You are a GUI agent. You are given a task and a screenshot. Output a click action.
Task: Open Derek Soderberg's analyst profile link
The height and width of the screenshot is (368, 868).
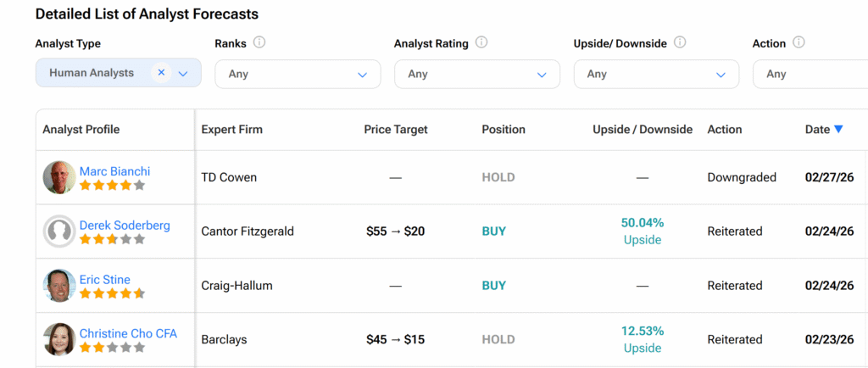[x=125, y=226]
